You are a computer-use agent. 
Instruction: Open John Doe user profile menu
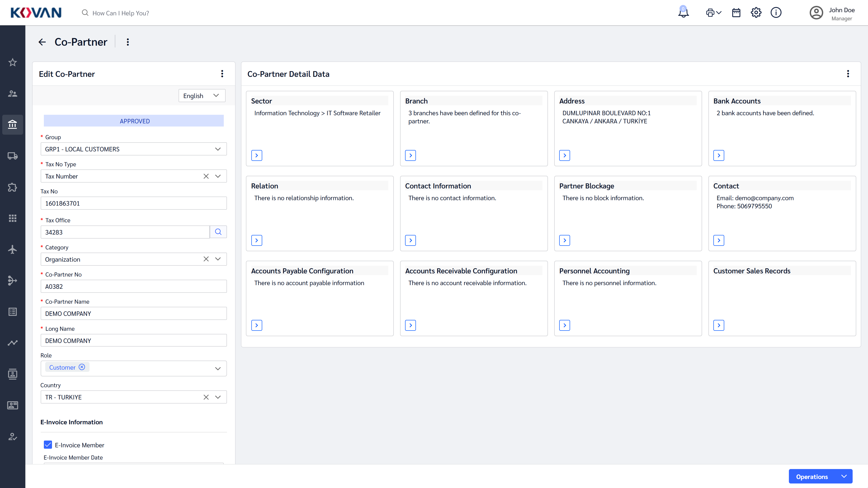coord(832,14)
